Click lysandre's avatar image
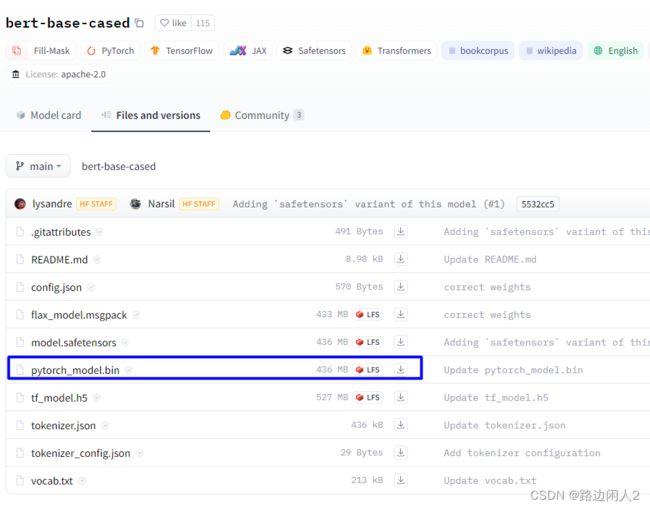 tap(20, 204)
